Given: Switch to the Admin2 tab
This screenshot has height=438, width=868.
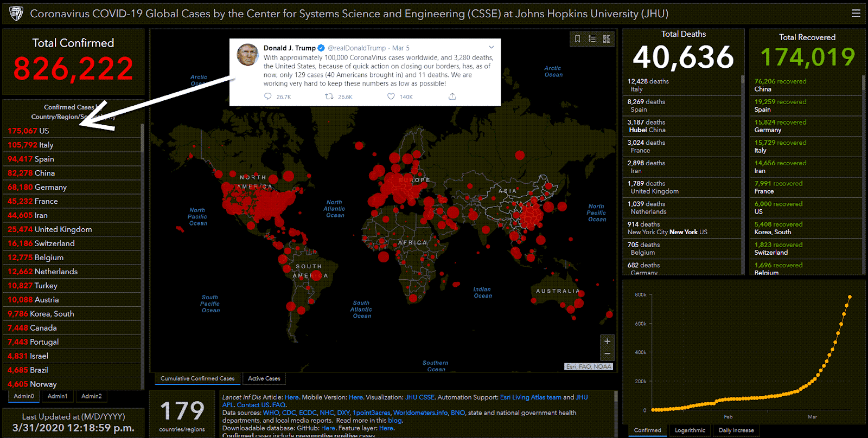Looking at the screenshot, I should [x=92, y=396].
